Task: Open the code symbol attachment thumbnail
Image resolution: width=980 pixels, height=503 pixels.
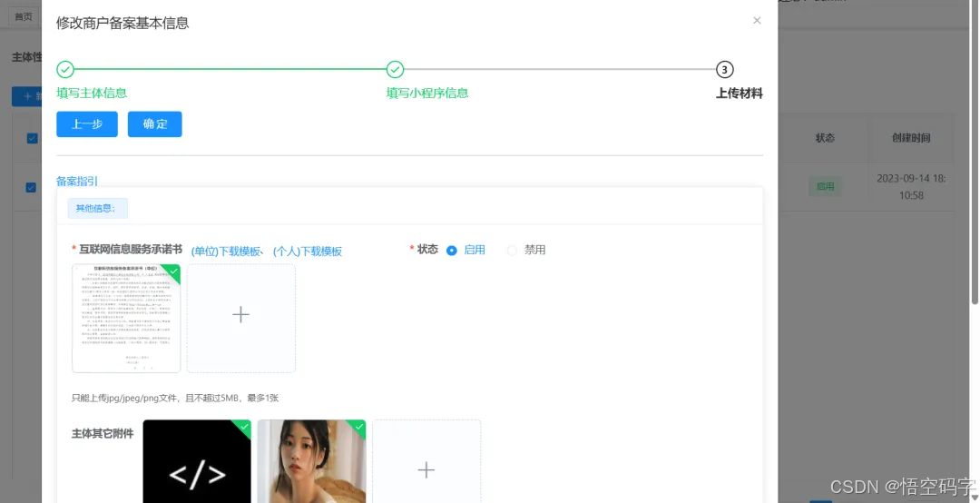Action: pos(197,461)
